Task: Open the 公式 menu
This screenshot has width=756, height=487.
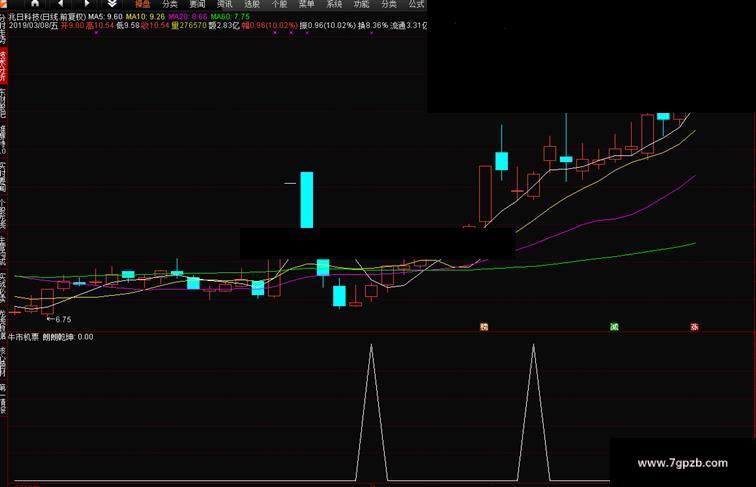Action: click(417, 4)
